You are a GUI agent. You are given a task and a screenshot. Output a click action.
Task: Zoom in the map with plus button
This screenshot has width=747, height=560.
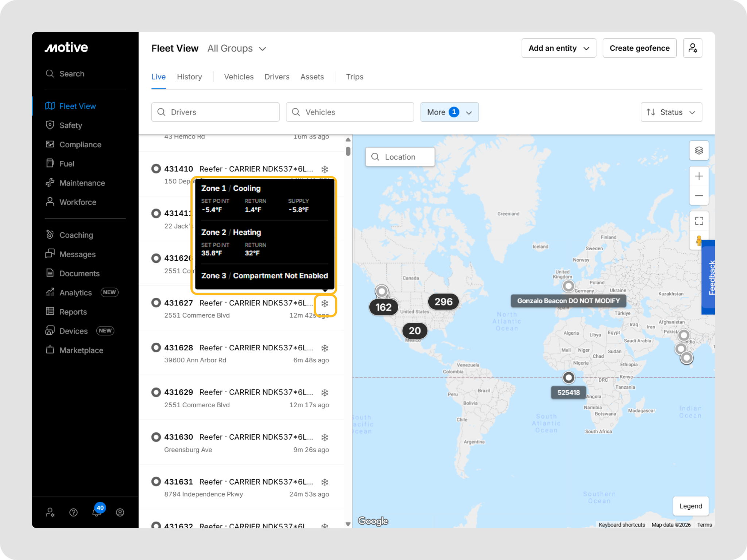(x=698, y=176)
